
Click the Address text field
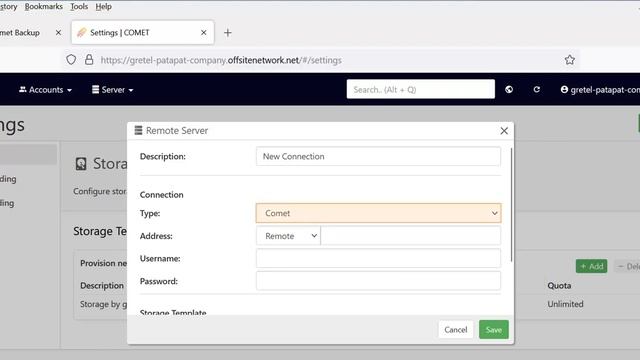[410, 236]
